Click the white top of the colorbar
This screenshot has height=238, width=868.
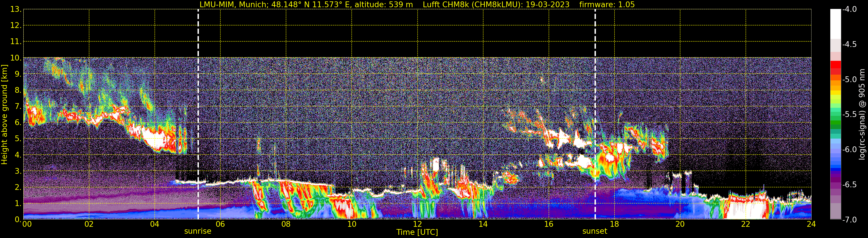coord(836,24)
